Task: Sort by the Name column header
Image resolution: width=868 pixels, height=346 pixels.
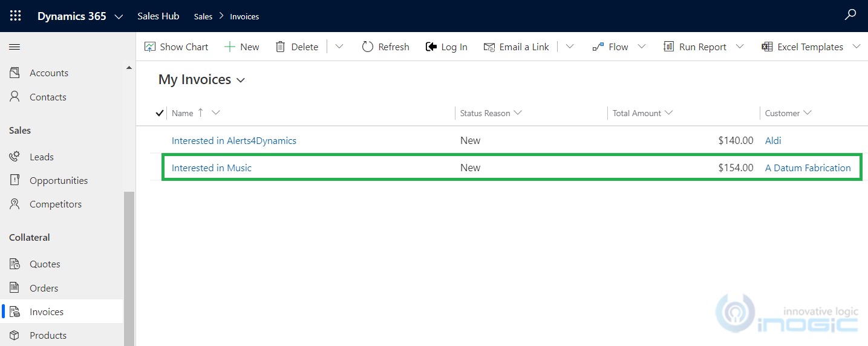Action: coord(182,113)
